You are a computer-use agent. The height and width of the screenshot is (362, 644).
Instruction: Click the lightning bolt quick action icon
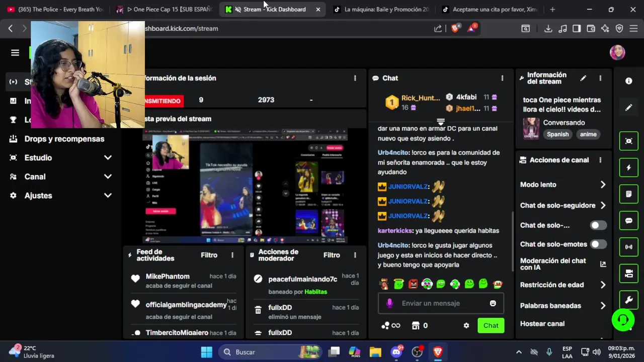628,167
